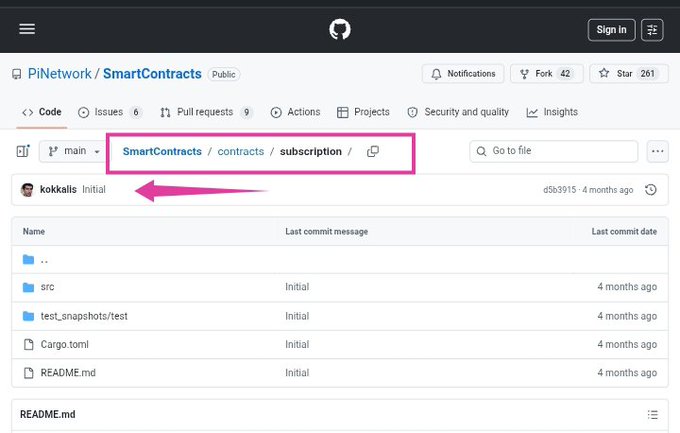Click the README.md preview heading

click(48, 414)
